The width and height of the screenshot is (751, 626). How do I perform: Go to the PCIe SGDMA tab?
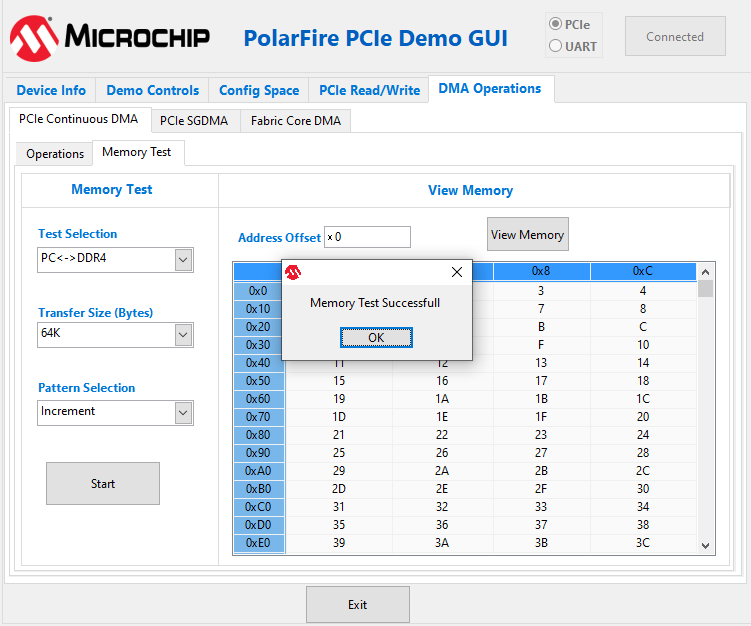pos(194,121)
